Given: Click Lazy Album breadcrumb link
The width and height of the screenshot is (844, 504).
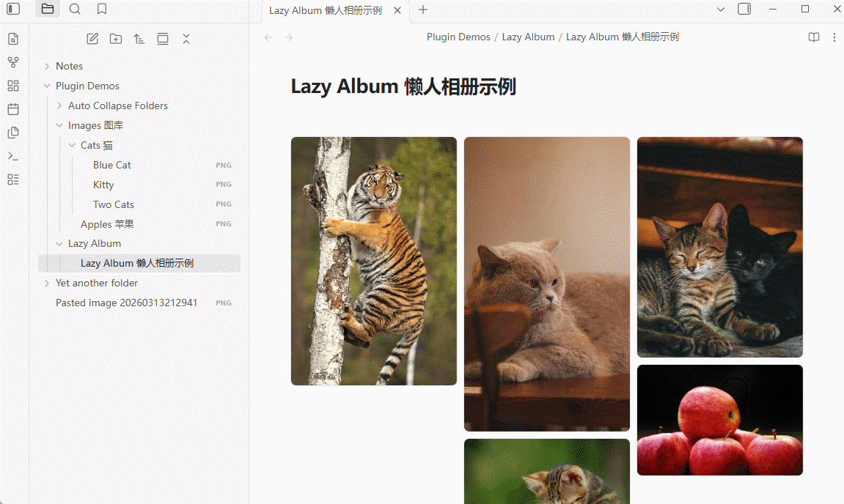Looking at the screenshot, I should [528, 37].
